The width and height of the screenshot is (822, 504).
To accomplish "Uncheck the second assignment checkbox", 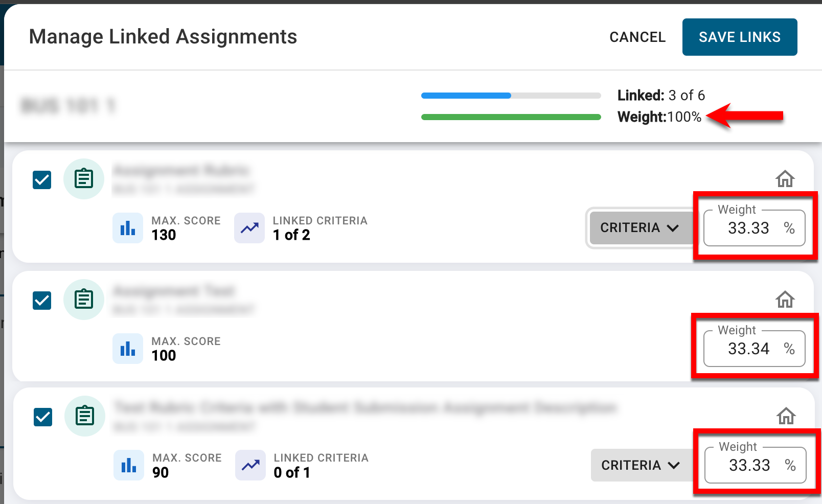I will coord(42,301).
